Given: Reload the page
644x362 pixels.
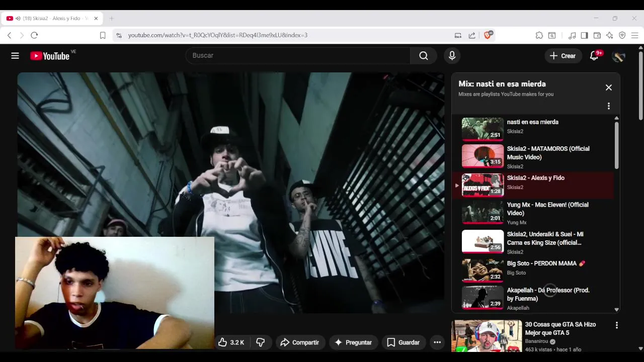Looking at the screenshot, I should pos(34,35).
